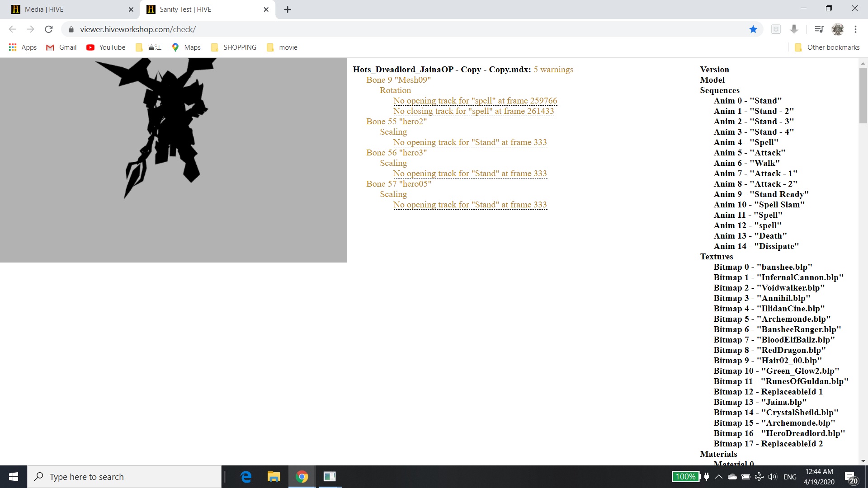The height and width of the screenshot is (488, 868).
Task: Select Anim 13 - "Death"
Action: pos(750,236)
